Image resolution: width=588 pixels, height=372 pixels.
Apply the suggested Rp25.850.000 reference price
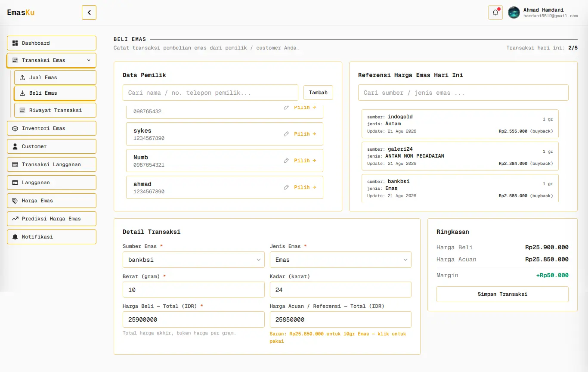pyautogui.click(x=338, y=338)
